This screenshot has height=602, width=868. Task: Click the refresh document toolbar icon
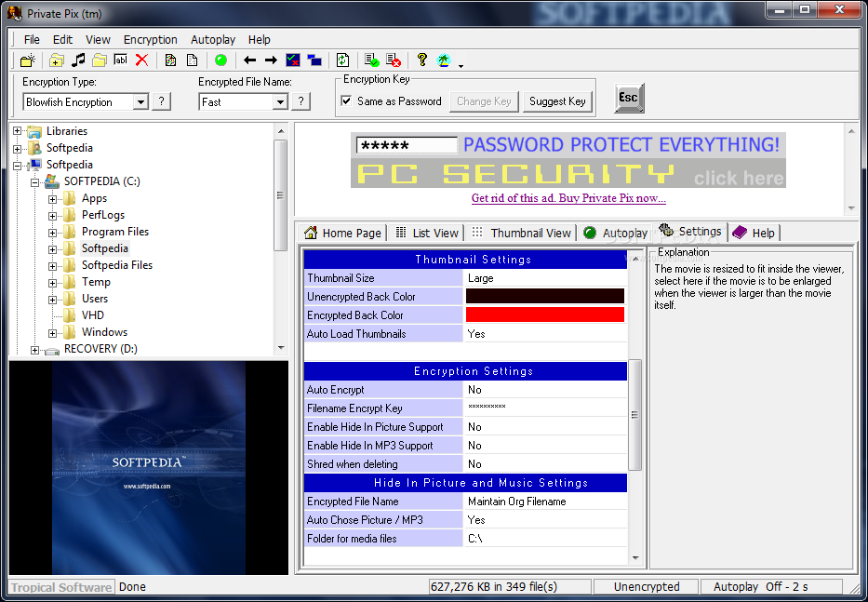point(342,60)
